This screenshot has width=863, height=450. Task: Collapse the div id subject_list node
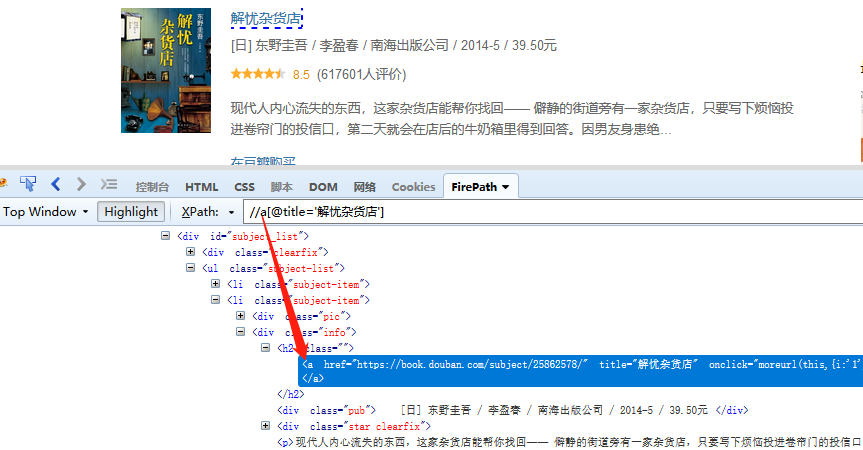165,235
